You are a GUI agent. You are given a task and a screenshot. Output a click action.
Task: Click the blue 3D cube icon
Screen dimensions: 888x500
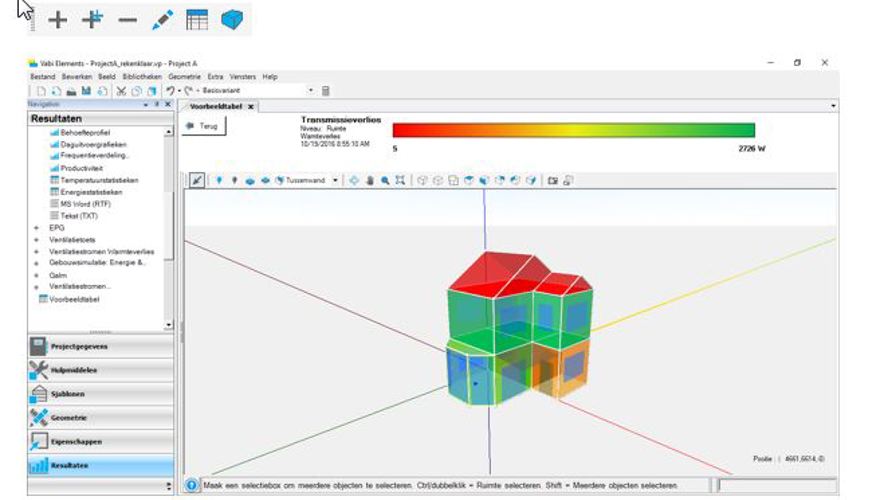point(231,19)
